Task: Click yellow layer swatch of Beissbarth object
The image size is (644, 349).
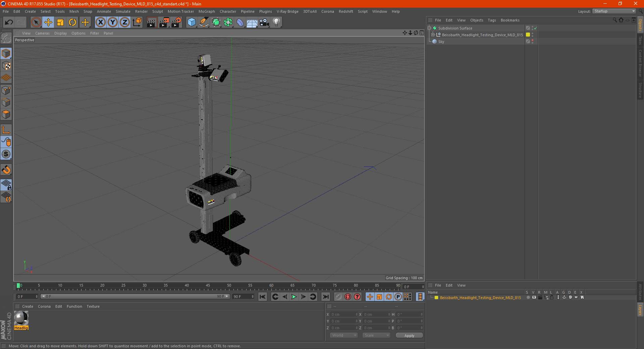Action: click(x=528, y=35)
